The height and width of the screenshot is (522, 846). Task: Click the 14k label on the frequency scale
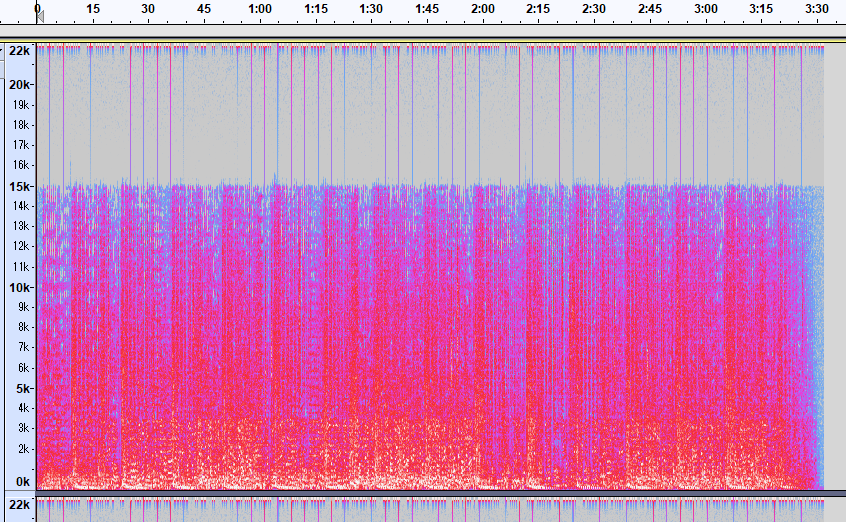point(21,206)
